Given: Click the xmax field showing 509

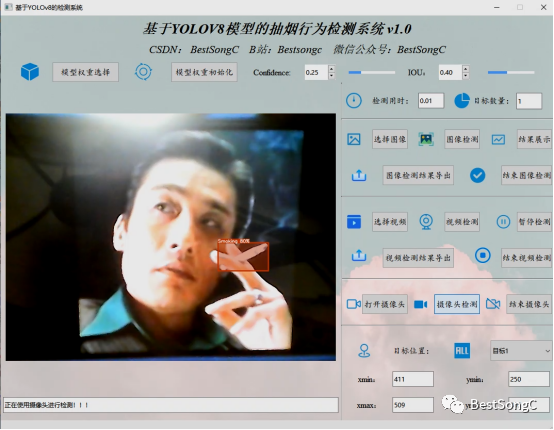Looking at the screenshot, I should 413,405.
